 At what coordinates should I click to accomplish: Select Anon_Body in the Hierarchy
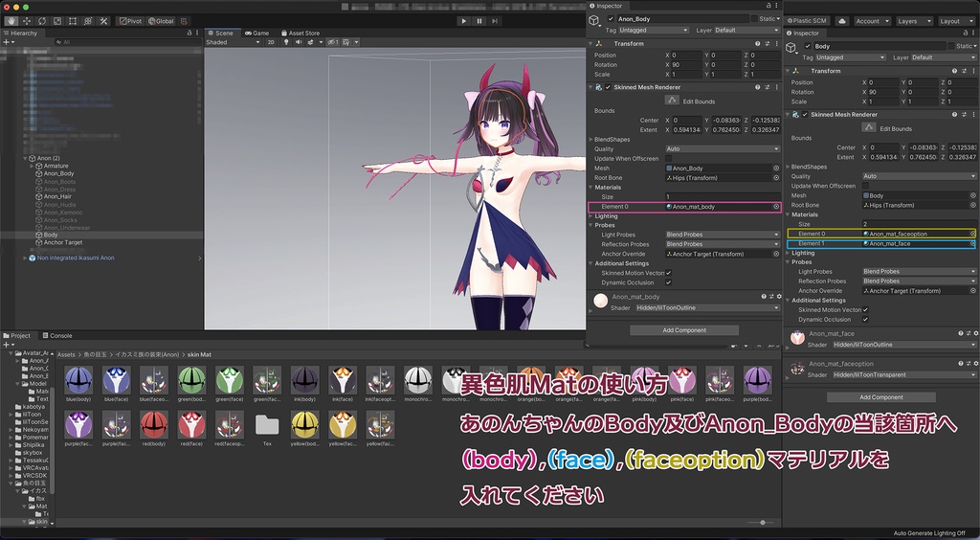click(58, 173)
